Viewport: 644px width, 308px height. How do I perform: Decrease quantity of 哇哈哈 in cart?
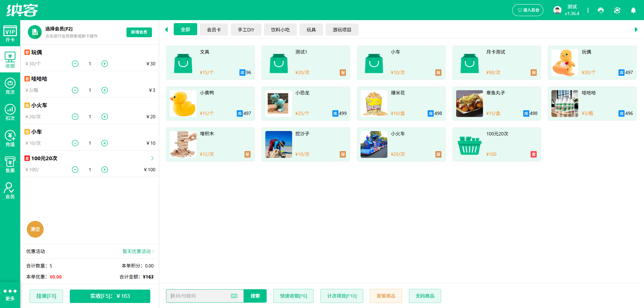pos(75,90)
